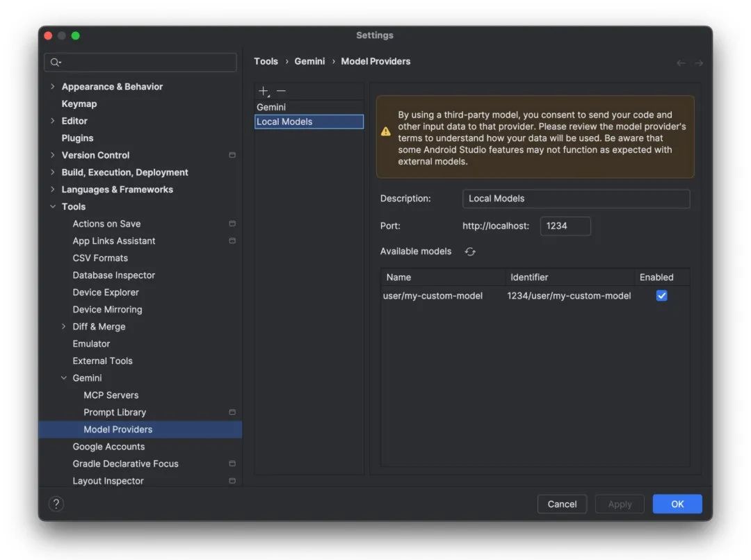Navigate forward with the right arrow icon
The image size is (751, 560).
coord(699,63)
